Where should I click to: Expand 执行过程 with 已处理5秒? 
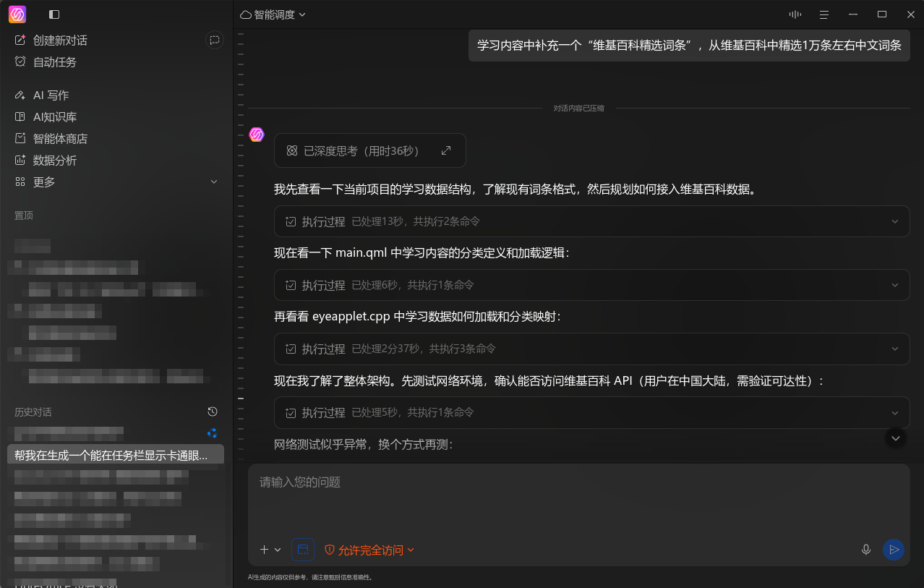tap(591, 412)
